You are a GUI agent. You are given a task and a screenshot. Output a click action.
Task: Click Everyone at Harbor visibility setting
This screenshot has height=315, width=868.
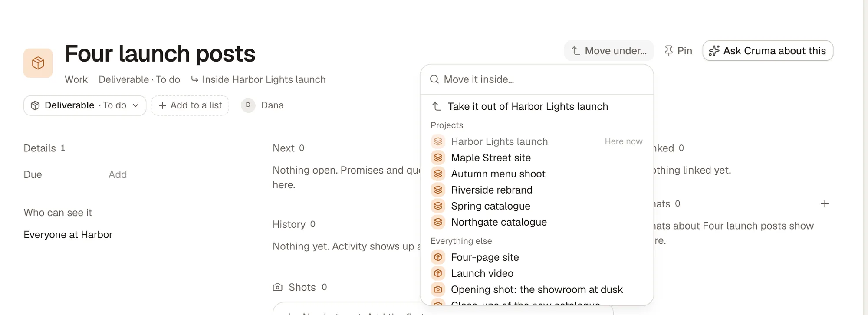pos(68,235)
